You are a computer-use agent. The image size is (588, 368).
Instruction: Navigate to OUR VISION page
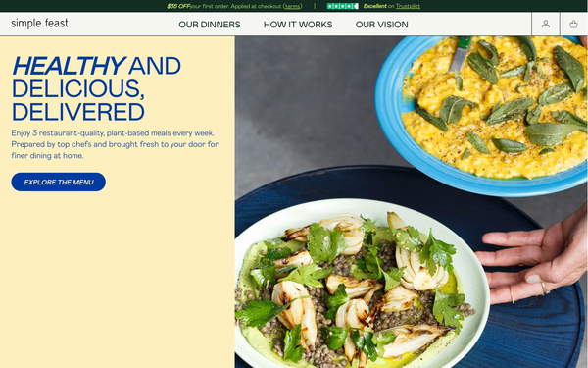(x=382, y=25)
